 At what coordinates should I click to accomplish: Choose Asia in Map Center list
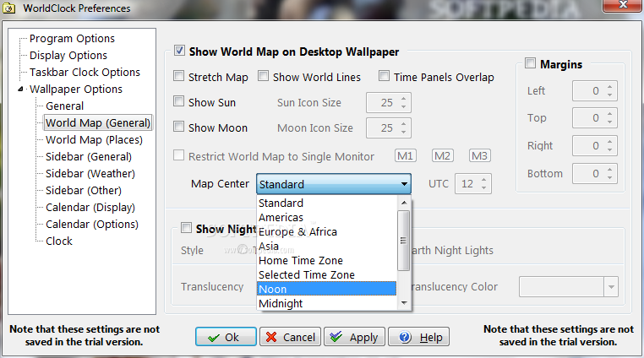pyautogui.click(x=327, y=246)
